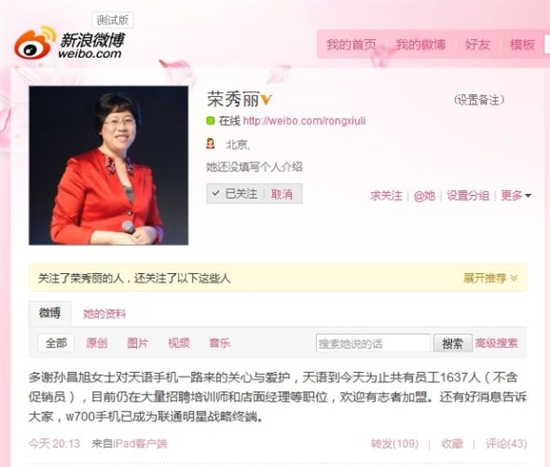
Task: Open 荣秀丽's profile photo
Action: tap(108, 165)
